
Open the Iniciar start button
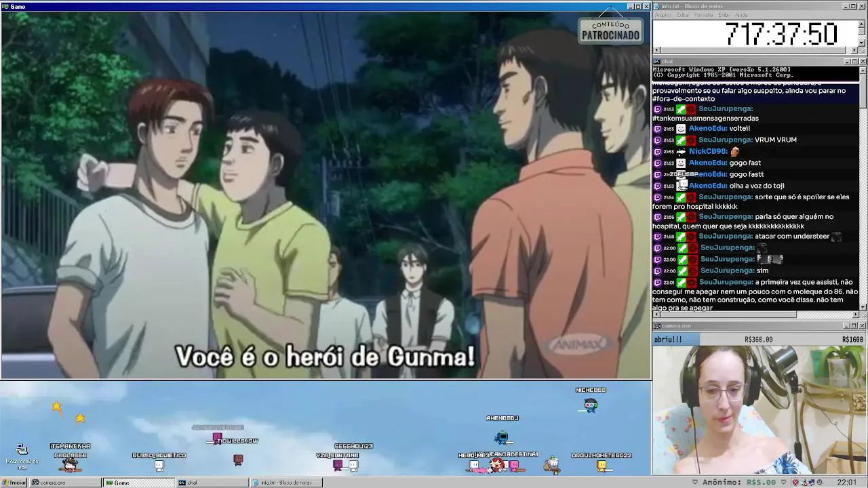[x=14, y=483]
